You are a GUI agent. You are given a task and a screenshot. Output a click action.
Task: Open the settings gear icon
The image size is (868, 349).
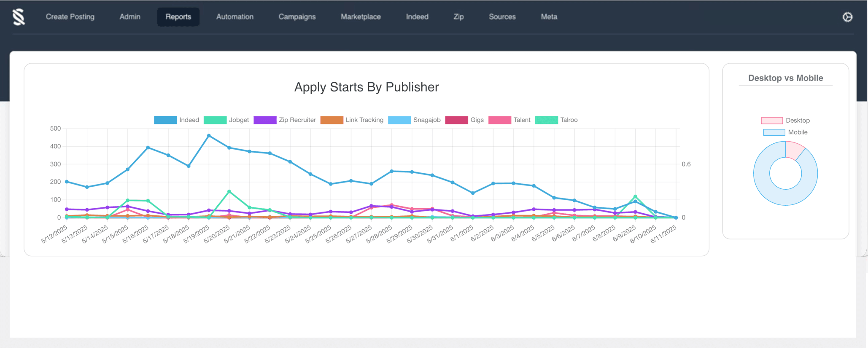pyautogui.click(x=847, y=17)
